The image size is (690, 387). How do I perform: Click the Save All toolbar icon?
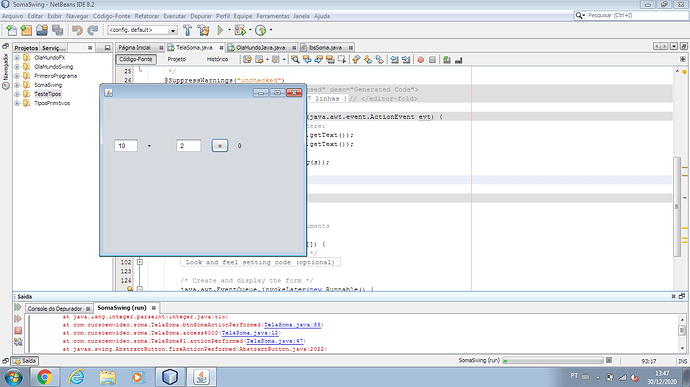point(57,30)
